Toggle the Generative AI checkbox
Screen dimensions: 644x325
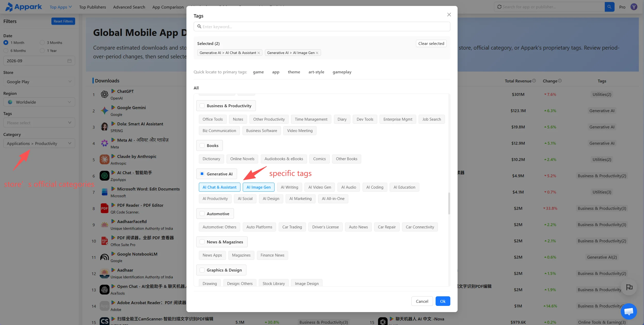[202, 174]
